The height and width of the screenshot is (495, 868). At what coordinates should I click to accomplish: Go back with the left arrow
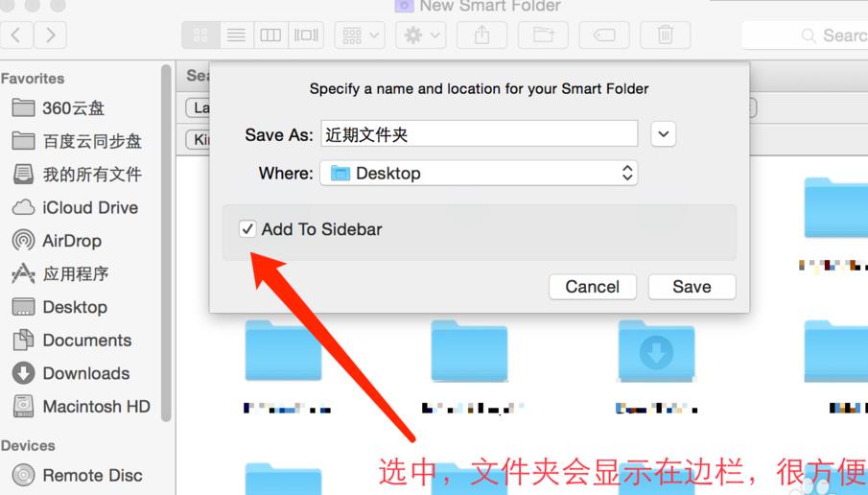tap(15, 35)
